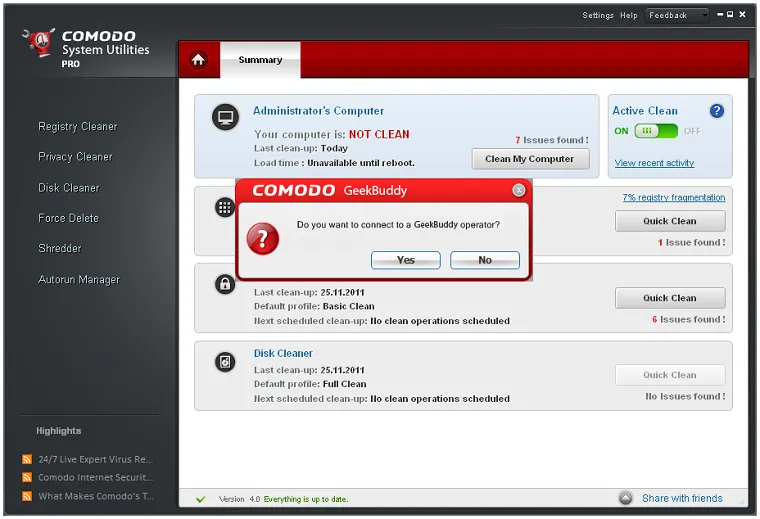Open Privacy Cleaner in the sidebar
The height and width of the screenshot is (519, 760).
click(75, 157)
